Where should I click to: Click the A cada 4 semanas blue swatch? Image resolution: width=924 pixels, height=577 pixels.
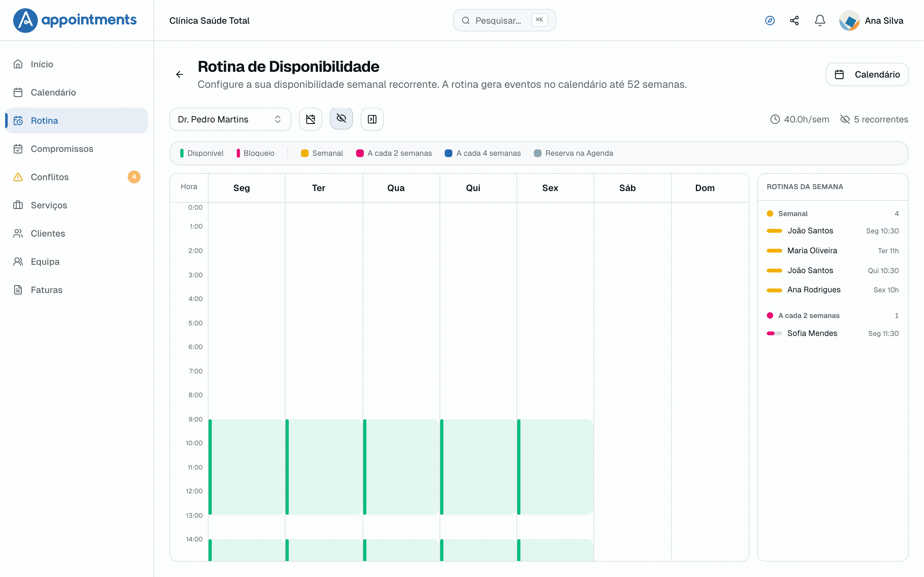(x=449, y=153)
